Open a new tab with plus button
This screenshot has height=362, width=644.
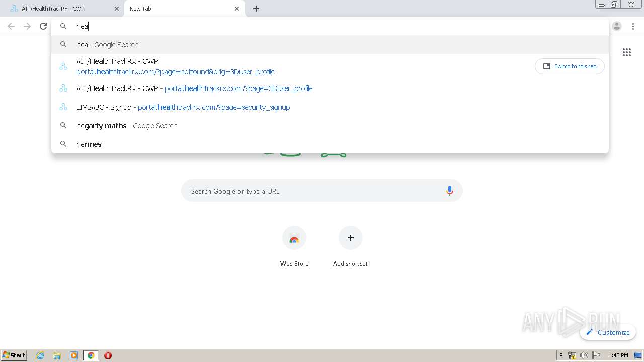(x=256, y=9)
